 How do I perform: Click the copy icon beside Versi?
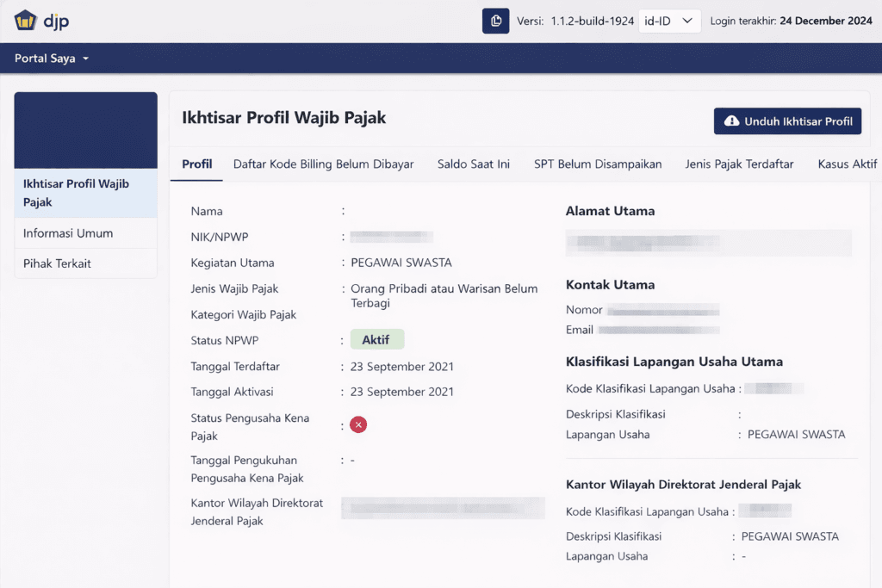[x=495, y=22]
